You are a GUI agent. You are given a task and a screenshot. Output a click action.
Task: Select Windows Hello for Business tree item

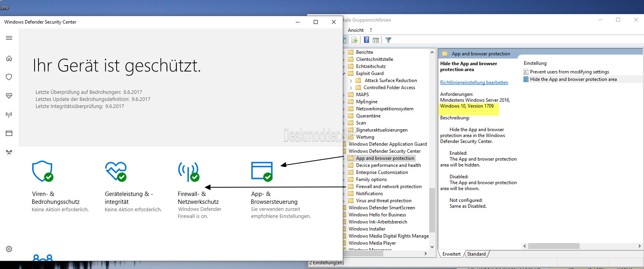tap(377, 215)
